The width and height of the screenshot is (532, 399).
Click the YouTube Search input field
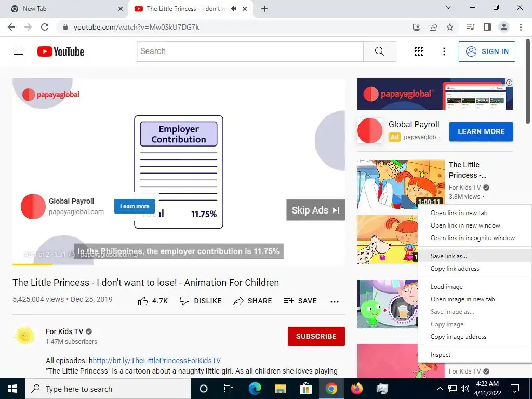[x=250, y=51]
